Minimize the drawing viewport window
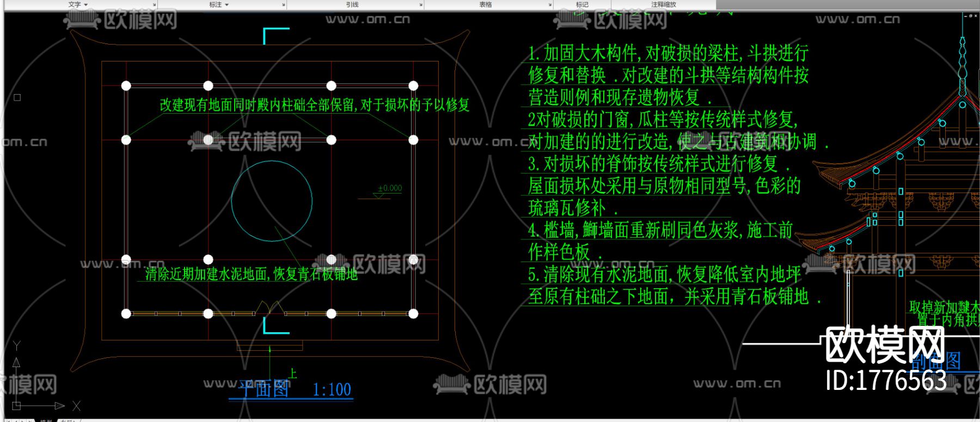The height and width of the screenshot is (422, 980). 965,16
